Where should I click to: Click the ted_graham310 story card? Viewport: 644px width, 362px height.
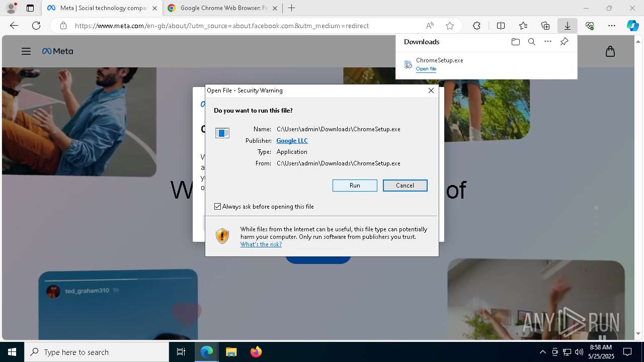pos(118,304)
